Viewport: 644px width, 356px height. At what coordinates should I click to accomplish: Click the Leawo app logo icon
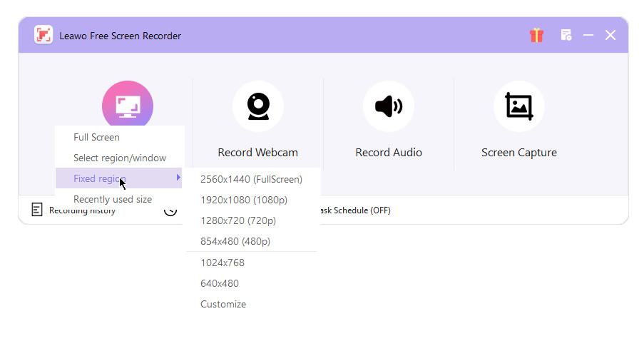coord(44,35)
